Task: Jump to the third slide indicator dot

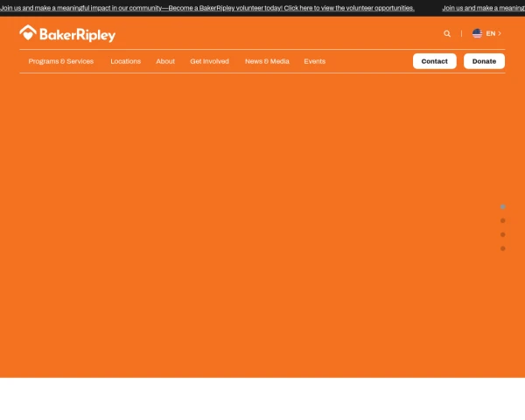Action: tap(503, 234)
